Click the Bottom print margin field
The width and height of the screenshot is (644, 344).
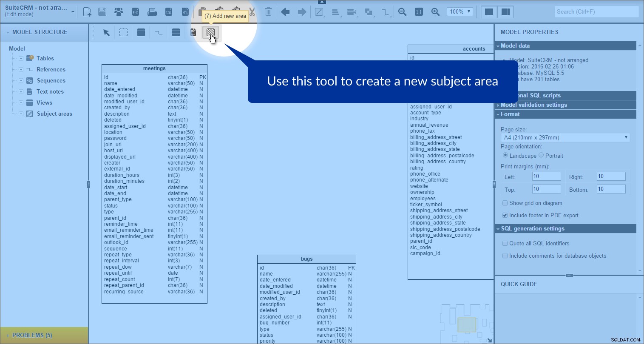point(611,189)
